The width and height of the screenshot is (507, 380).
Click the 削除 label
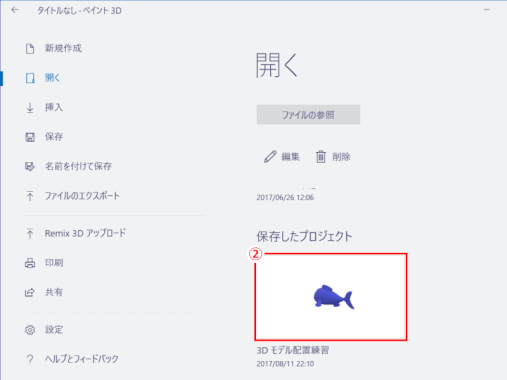pos(341,157)
